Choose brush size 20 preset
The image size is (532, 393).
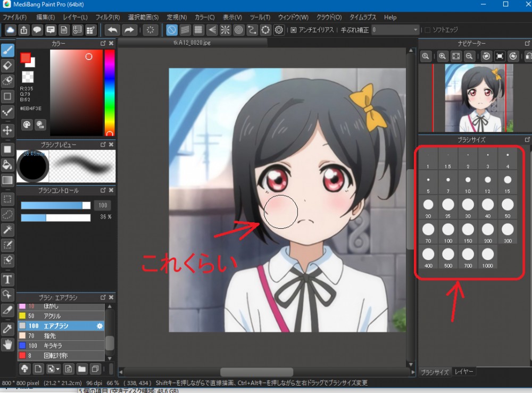(x=428, y=207)
